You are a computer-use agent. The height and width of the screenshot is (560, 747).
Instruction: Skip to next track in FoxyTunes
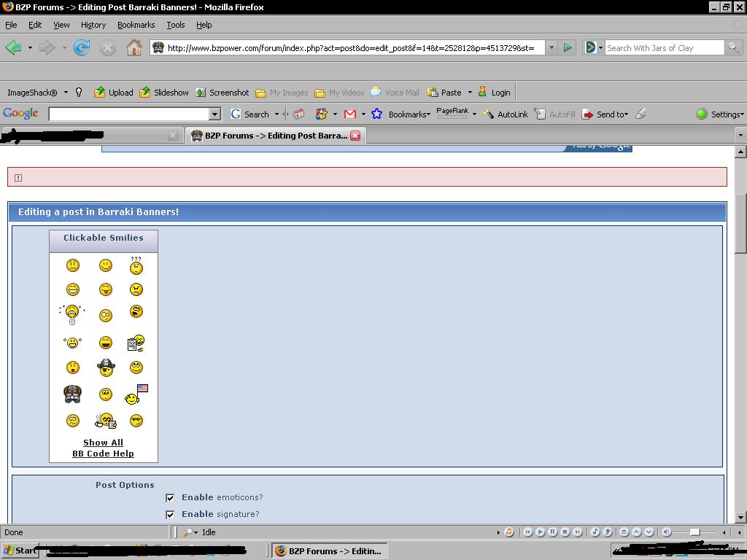(578, 532)
